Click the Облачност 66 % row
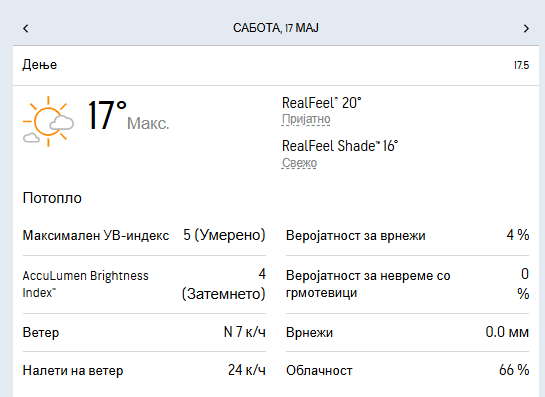The width and height of the screenshot is (545, 397). (x=407, y=370)
